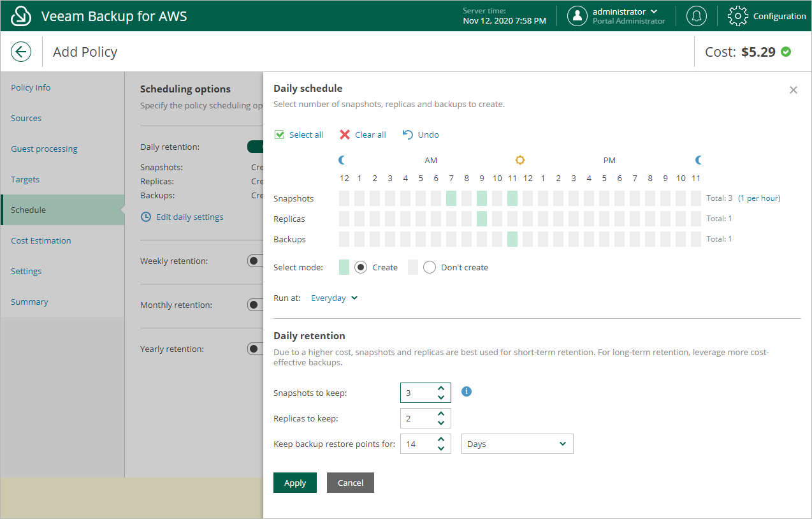812x519 pixels.
Task: Open the Targets step
Action: tap(62, 179)
